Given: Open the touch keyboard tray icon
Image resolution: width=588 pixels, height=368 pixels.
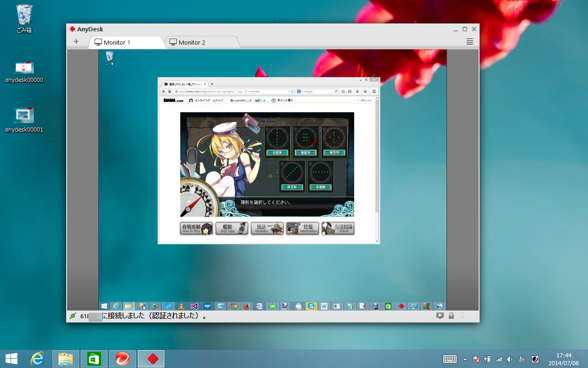Looking at the screenshot, I should (449, 359).
